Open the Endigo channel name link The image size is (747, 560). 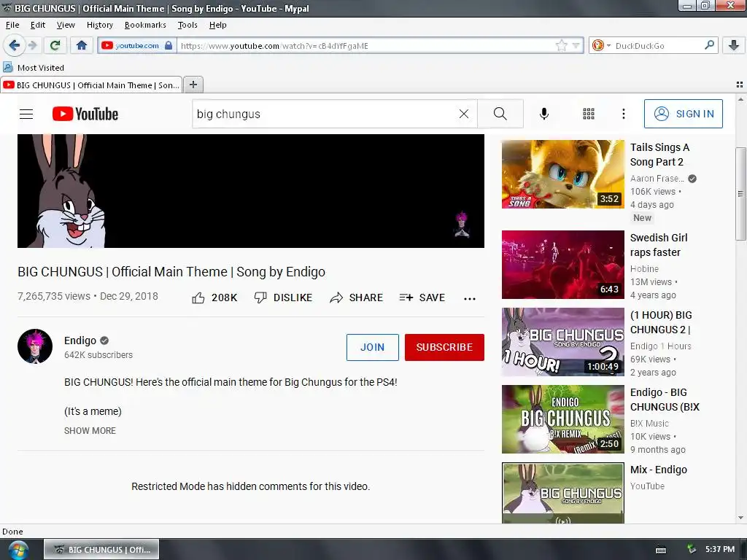tap(80, 341)
